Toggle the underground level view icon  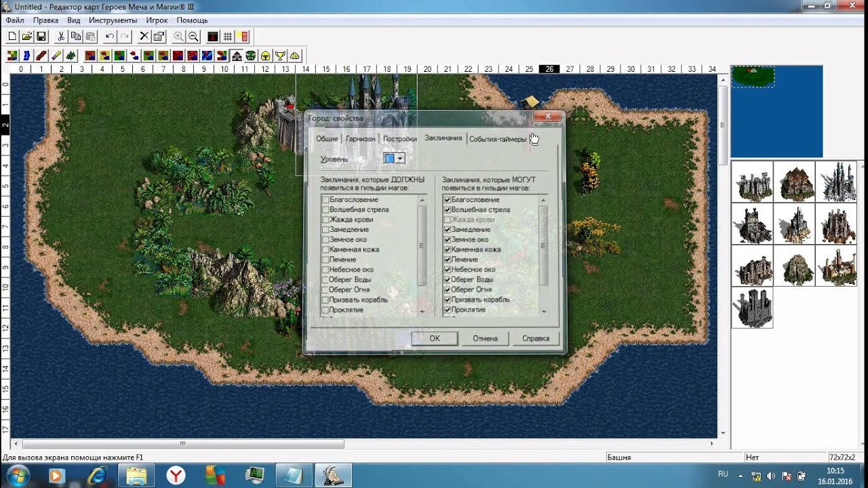click(213, 37)
